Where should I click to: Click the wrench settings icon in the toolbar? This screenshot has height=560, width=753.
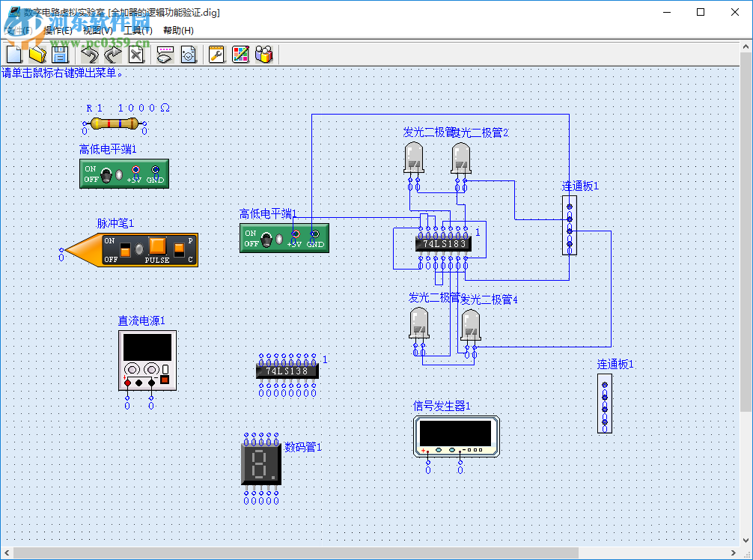click(x=216, y=54)
